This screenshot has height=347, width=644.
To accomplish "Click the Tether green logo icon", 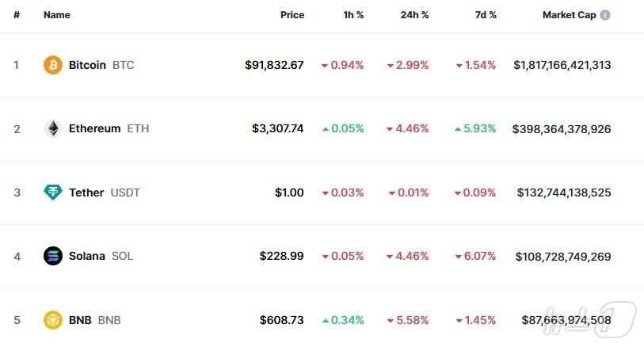I will [52, 193].
